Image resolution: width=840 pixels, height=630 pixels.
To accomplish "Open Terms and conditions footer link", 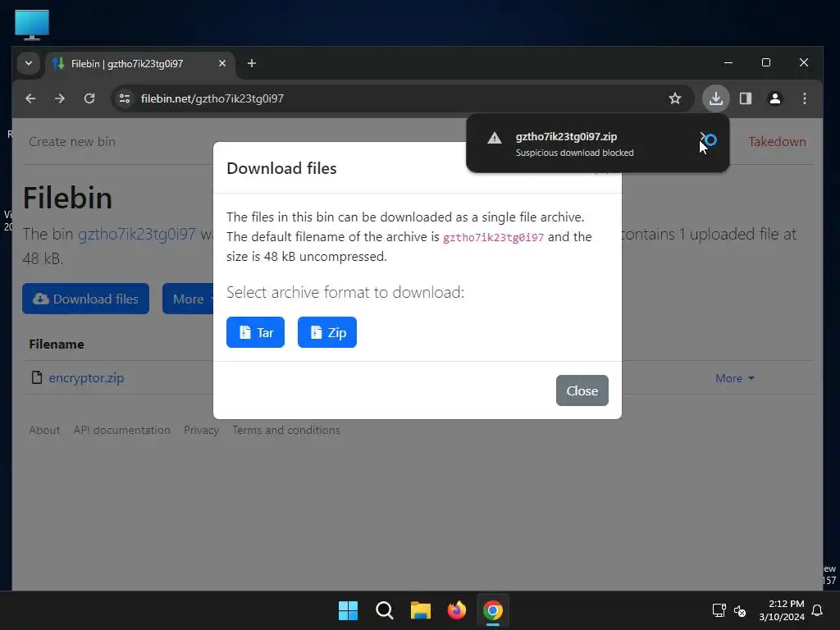I will (286, 430).
